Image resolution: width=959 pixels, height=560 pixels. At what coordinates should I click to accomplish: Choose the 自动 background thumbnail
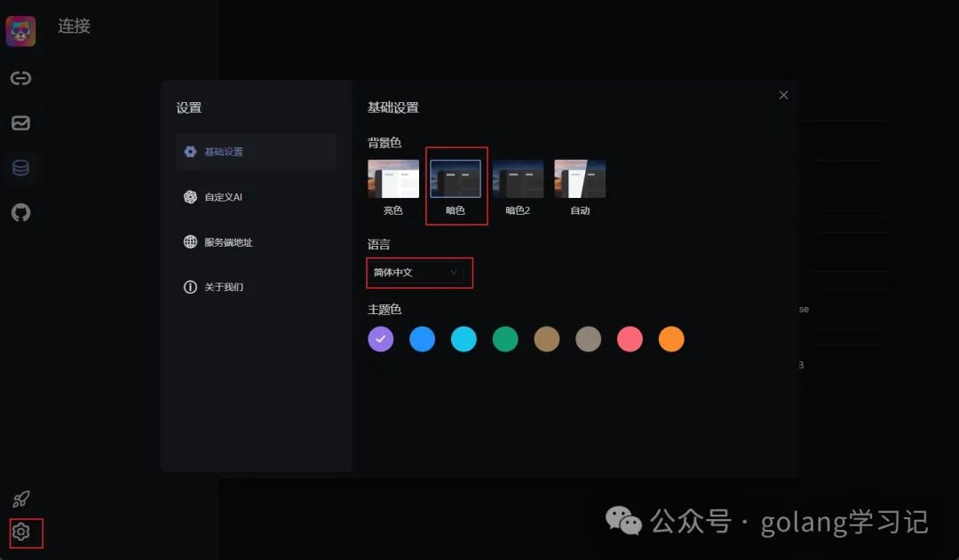[x=580, y=178]
